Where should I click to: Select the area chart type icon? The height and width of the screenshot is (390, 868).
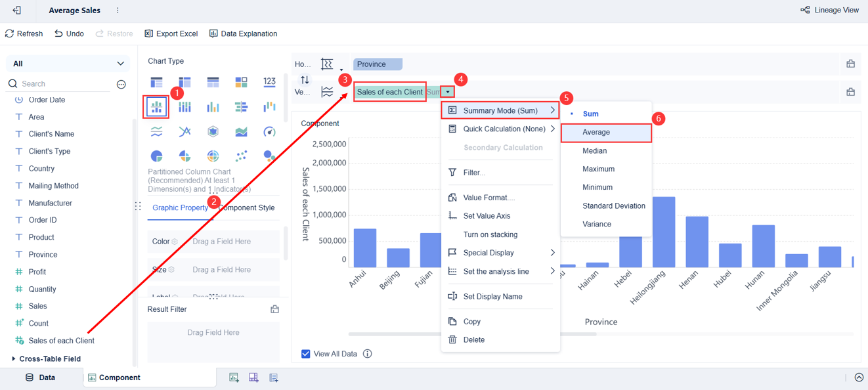pyautogui.click(x=242, y=131)
